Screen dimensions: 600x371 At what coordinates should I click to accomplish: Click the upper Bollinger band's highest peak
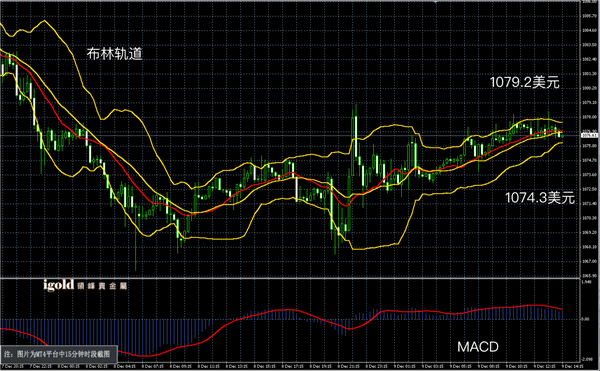pyautogui.click(x=44, y=21)
